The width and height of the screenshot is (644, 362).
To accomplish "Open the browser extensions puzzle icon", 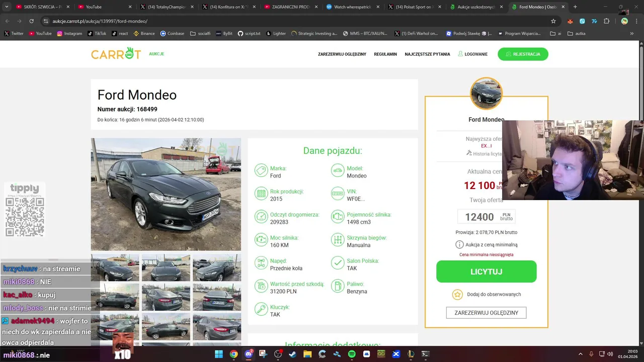I will coord(606,21).
